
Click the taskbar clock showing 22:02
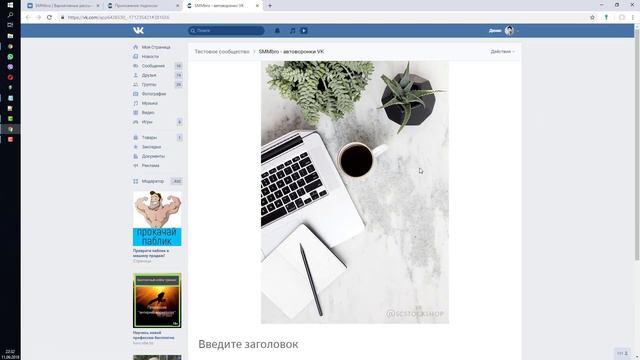[x=10, y=353]
